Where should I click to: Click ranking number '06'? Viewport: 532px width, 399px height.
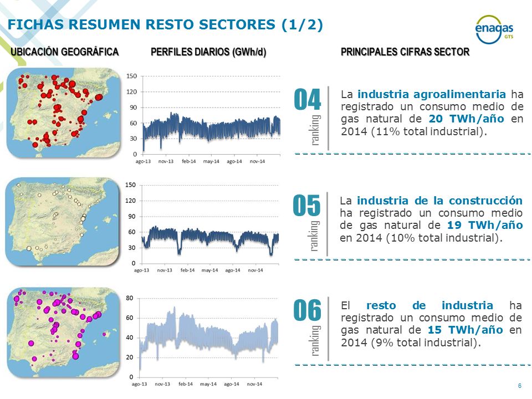pyautogui.click(x=308, y=310)
